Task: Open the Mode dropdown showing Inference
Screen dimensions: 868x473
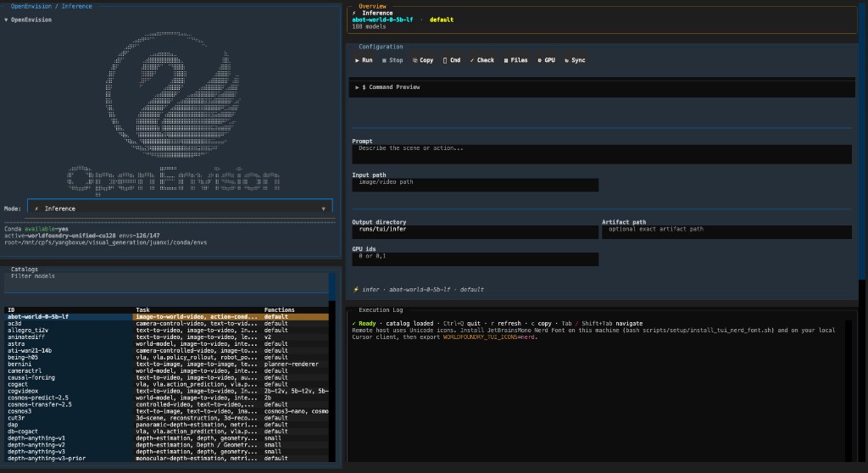Action: tap(180, 209)
